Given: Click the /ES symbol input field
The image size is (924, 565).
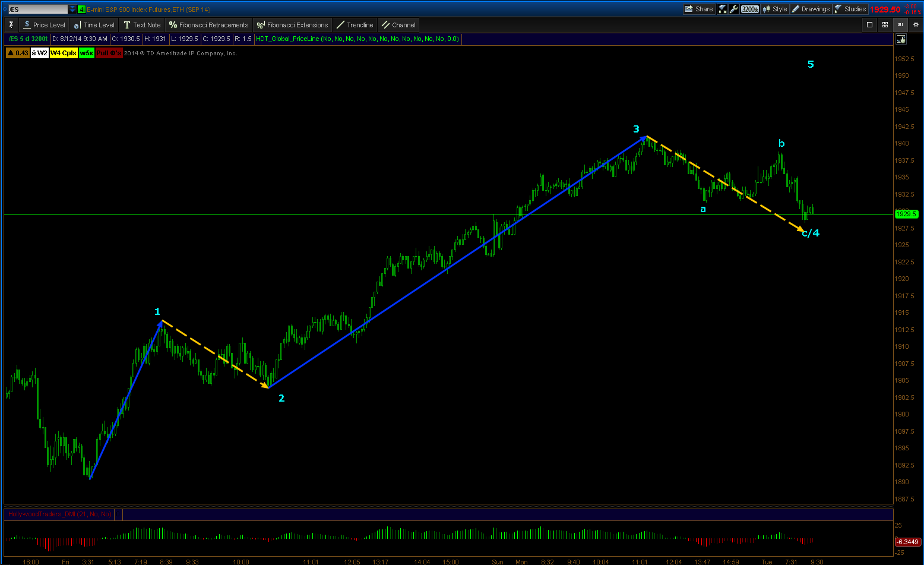Looking at the screenshot, I should pyautogui.click(x=38, y=9).
